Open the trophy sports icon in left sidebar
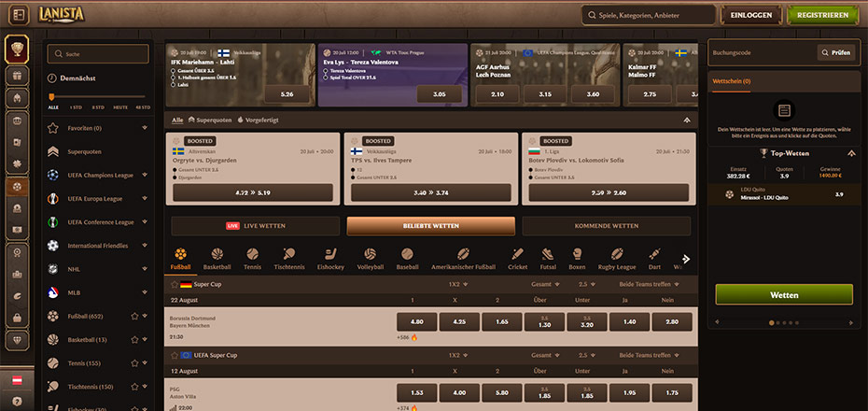 17,50
